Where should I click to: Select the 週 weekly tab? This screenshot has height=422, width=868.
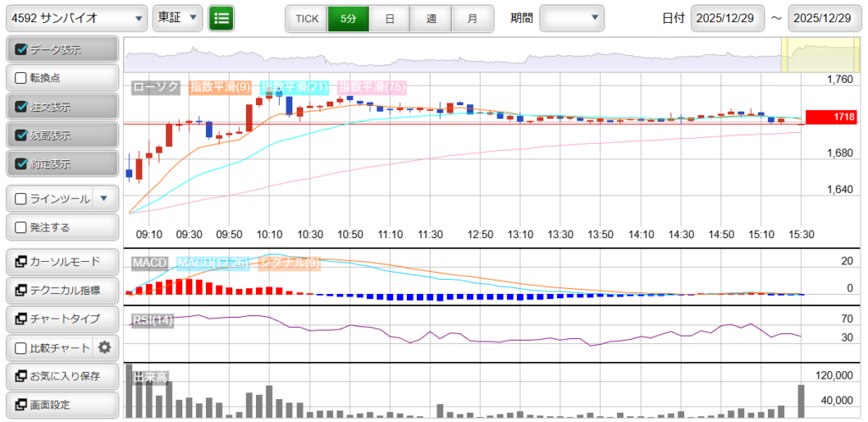431,18
